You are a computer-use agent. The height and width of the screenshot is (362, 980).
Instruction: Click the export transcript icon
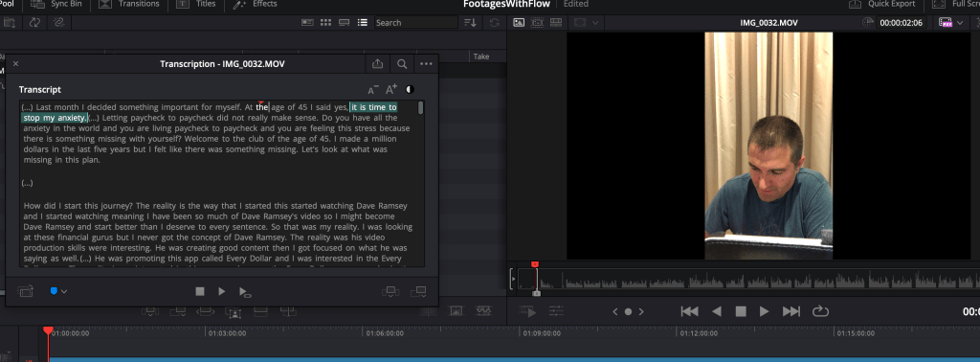377,64
